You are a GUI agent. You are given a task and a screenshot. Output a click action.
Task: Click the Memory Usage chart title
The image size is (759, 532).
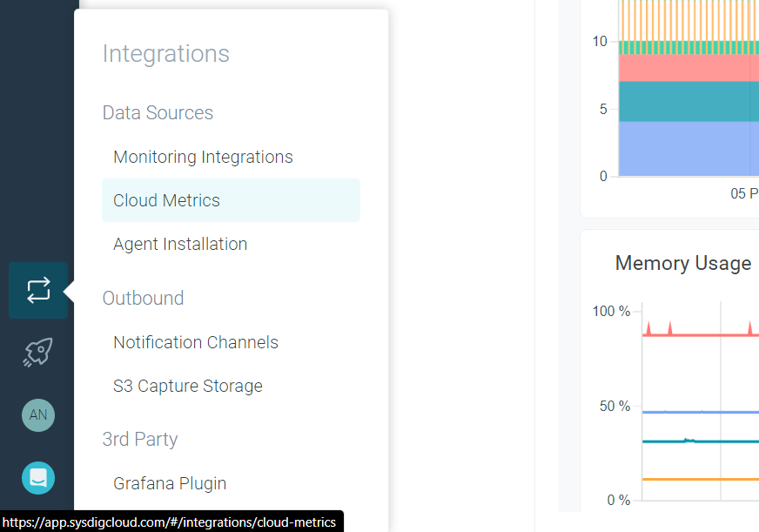[683, 263]
